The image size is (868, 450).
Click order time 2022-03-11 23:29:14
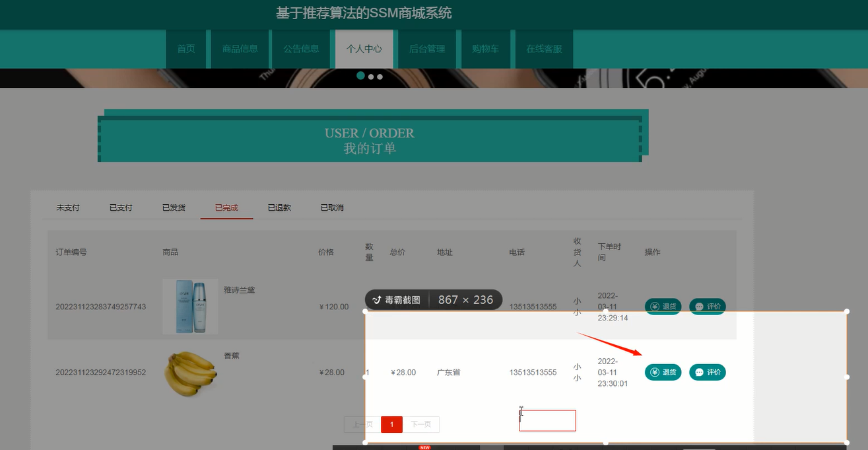(613, 307)
